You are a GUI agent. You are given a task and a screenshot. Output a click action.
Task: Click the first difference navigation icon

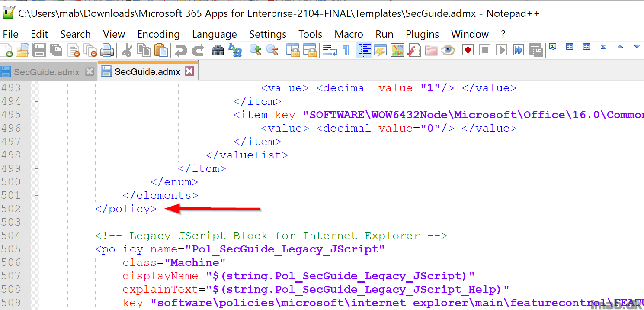click(x=603, y=47)
